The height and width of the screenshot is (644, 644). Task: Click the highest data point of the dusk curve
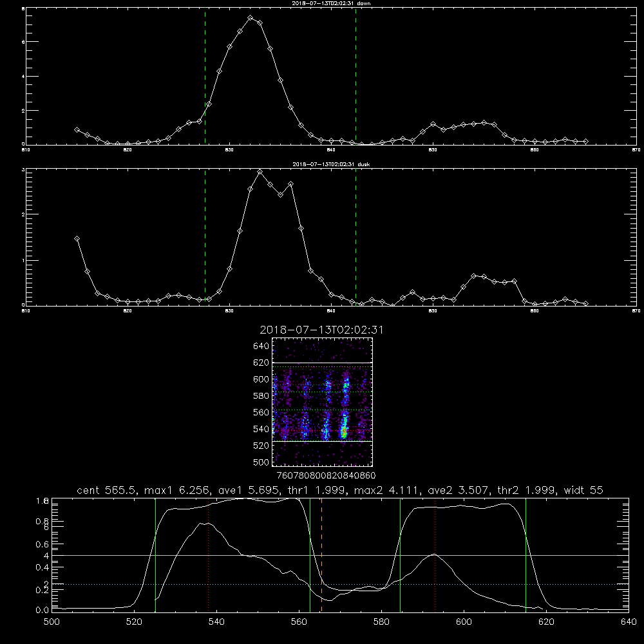pyautogui.click(x=260, y=172)
